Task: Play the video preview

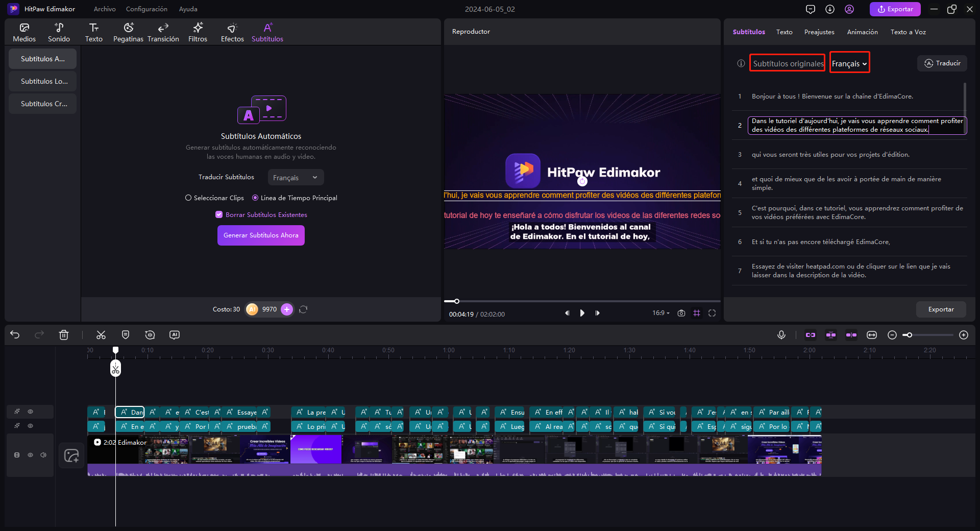Action: tap(582, 313)
